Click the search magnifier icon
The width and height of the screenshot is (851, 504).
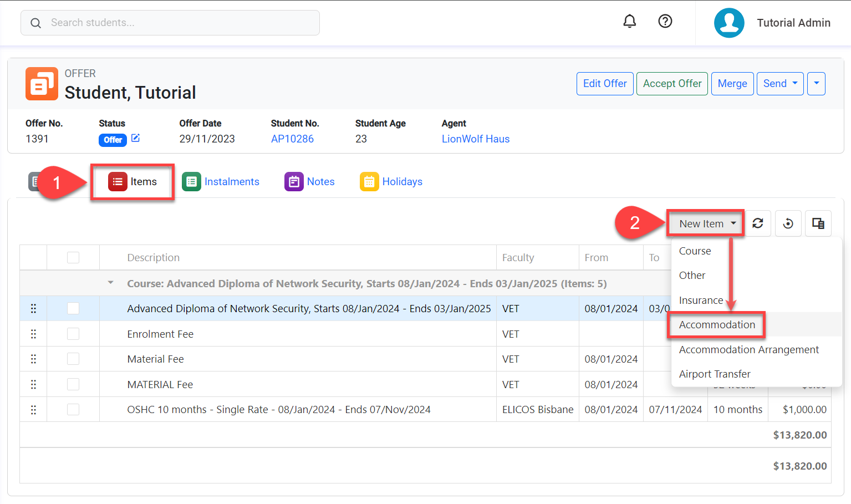(35, 23)
